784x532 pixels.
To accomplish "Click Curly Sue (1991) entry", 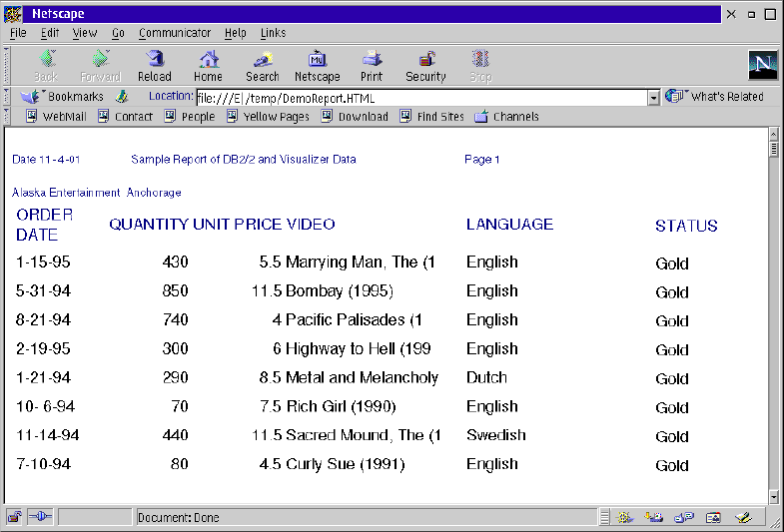I will point(345,464).
